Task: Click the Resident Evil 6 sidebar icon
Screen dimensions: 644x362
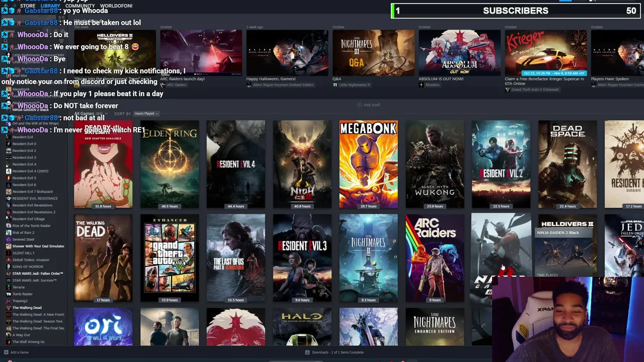Action: pos(9,185)
